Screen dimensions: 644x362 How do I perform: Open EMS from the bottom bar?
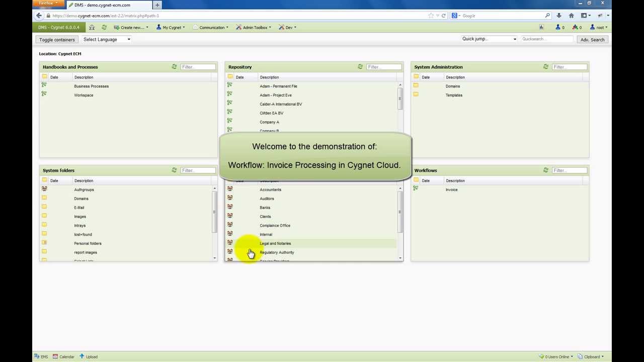[x=41, y=356]
